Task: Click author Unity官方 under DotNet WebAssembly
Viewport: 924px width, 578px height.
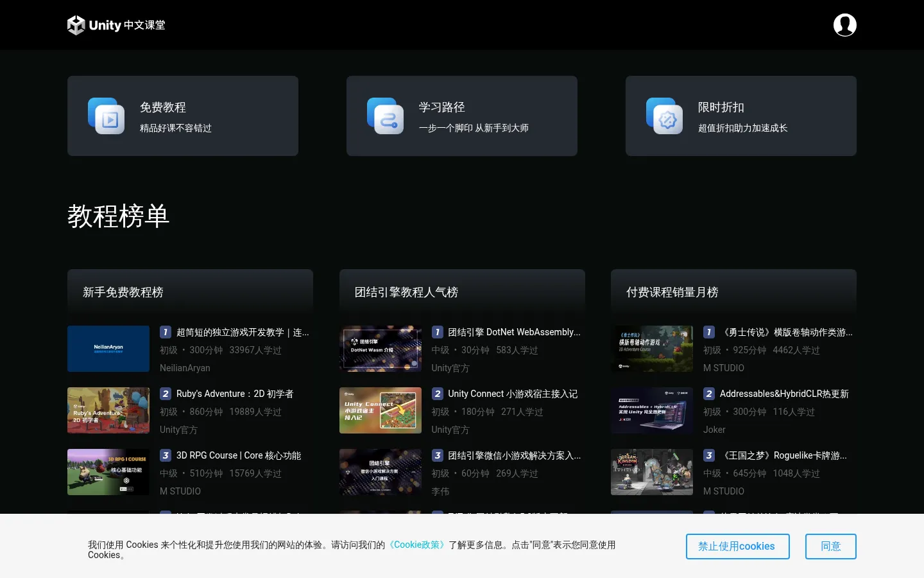Action: pyautogui.click(x=450, y=368)
